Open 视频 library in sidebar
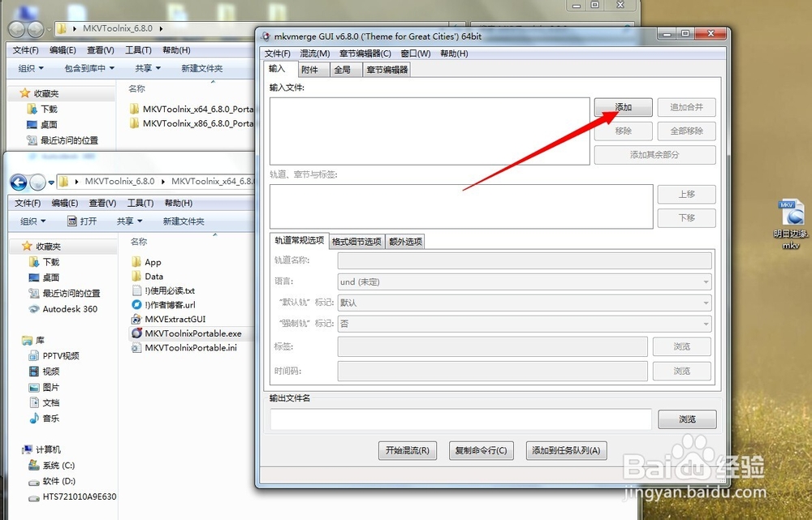 pyautogui.click(x=50, y=372)
